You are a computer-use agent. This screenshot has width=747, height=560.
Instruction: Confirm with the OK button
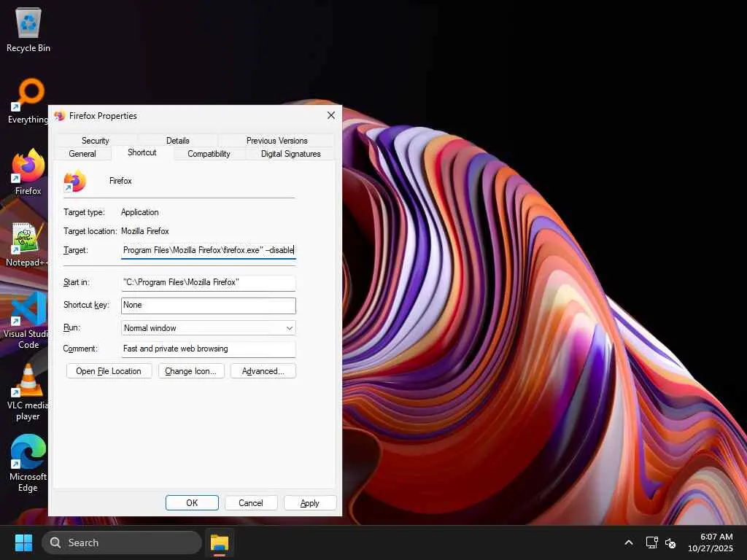[x=192, y=503]
